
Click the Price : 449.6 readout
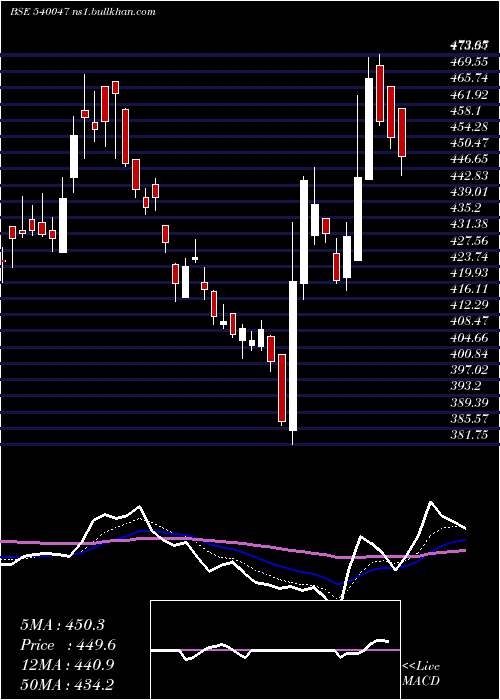[68, 645]
